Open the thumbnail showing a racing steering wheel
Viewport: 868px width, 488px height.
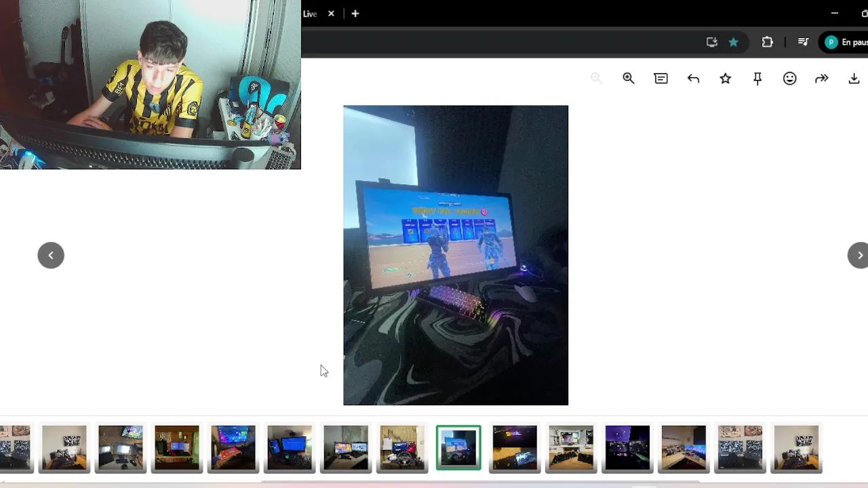tap(402, 447)
